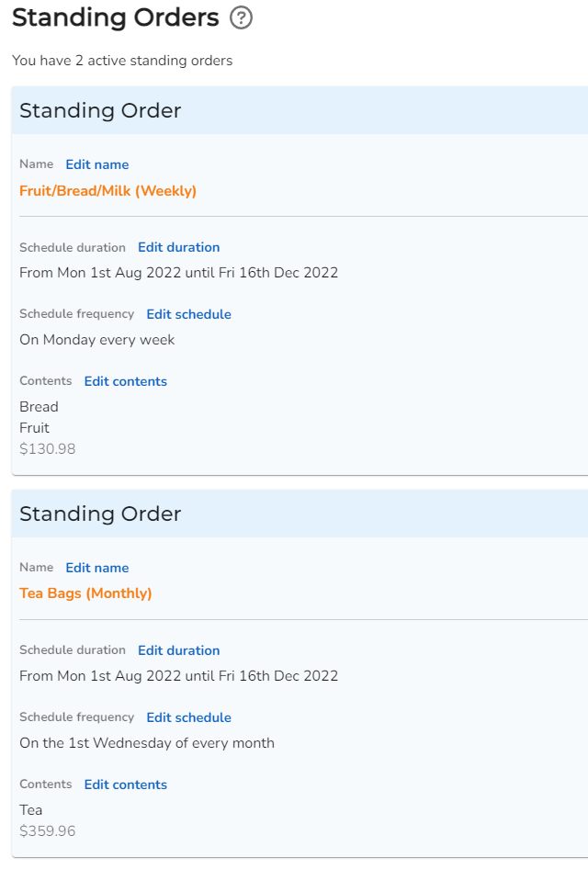Select the first Standing Order card header
Viewport: 588px width, 869px height.
click(x=300, y=110)
